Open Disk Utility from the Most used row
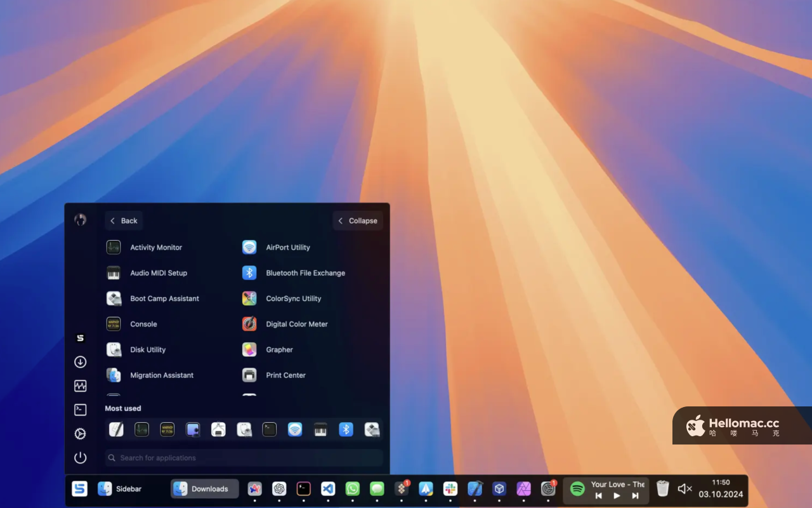 [x=244, y=430]
